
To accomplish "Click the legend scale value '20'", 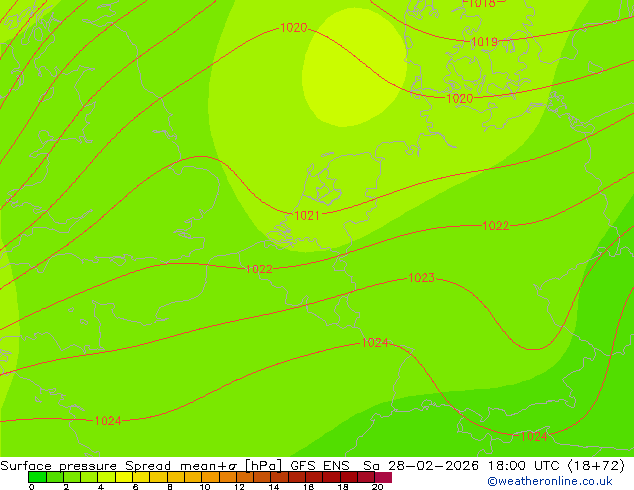I will [x=377, y=487].
